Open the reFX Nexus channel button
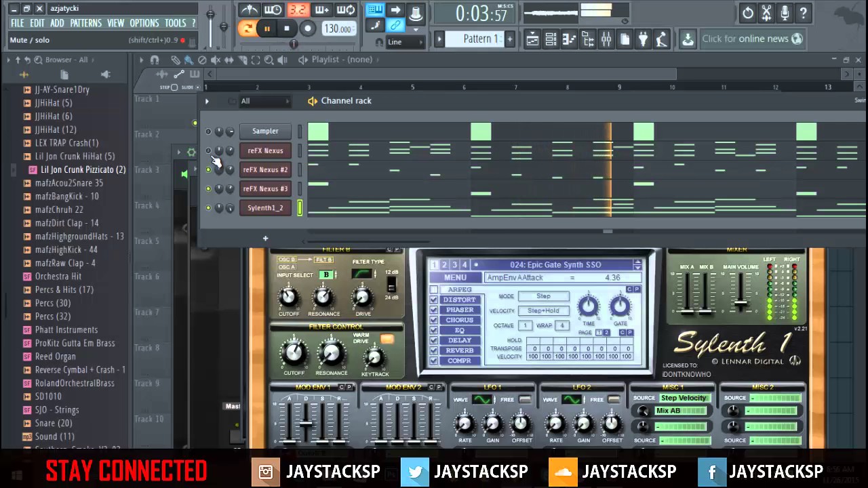The image size is (868, 488). 265,150
